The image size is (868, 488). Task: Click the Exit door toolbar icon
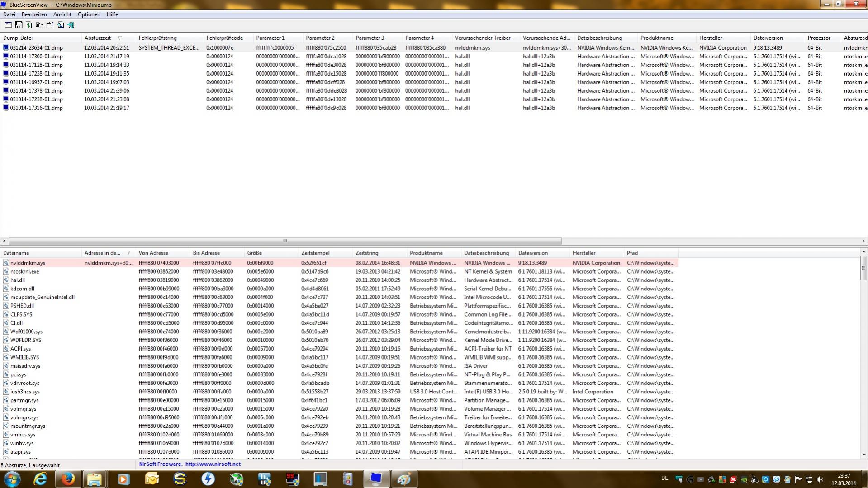coord(71,25)
